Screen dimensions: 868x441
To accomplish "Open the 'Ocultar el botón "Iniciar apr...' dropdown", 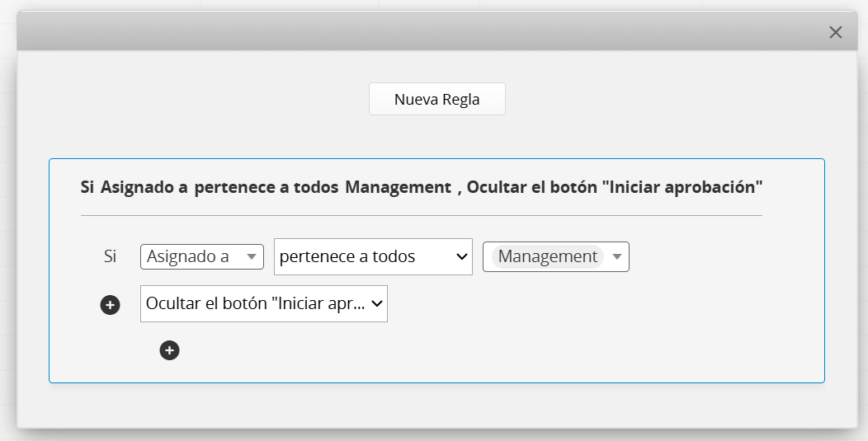I will click(x=254, y=303).
